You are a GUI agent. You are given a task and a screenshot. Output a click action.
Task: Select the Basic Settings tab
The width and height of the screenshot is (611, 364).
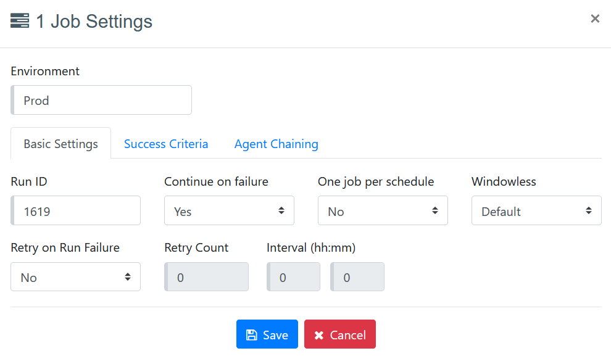click(60, 144)
